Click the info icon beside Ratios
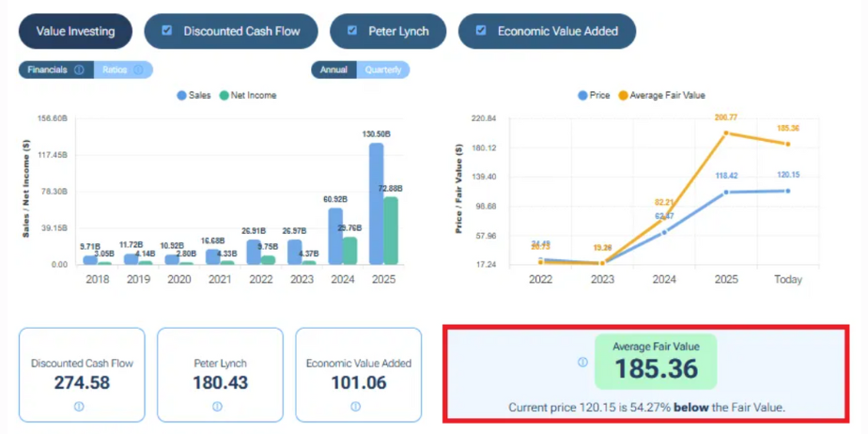The image size is (868, 434). tap(138, 70)
